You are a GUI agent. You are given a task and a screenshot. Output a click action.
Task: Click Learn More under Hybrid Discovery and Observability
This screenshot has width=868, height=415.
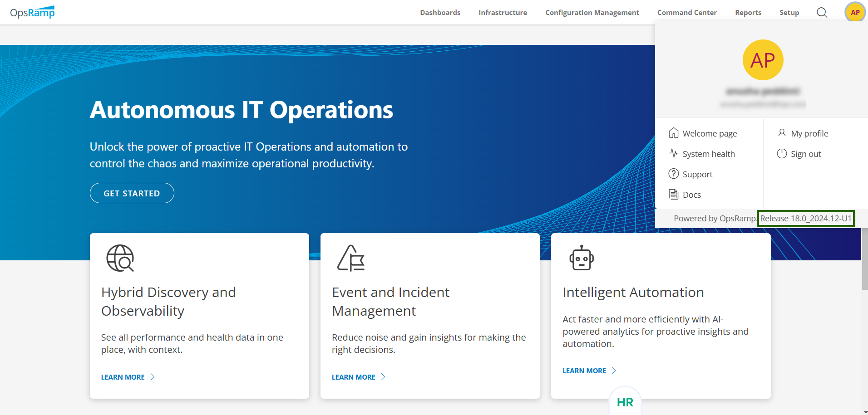pyautogui.click(x=123, y=377)
